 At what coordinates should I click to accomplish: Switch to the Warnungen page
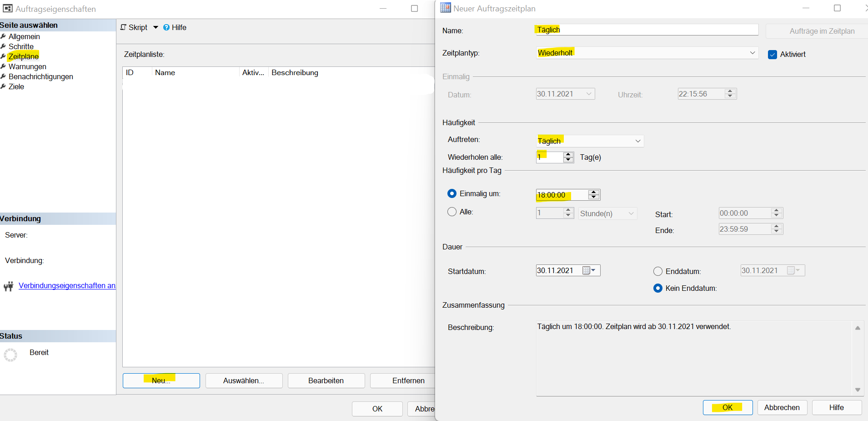(27, 66)
